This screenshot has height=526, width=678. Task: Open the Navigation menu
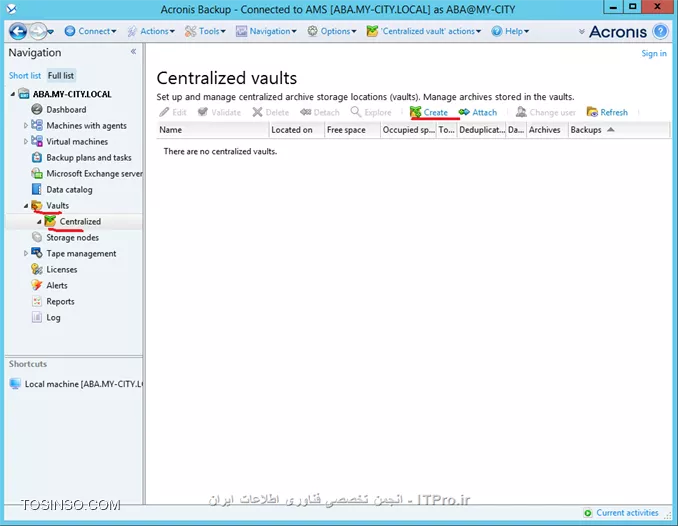[x=266, y=31]
